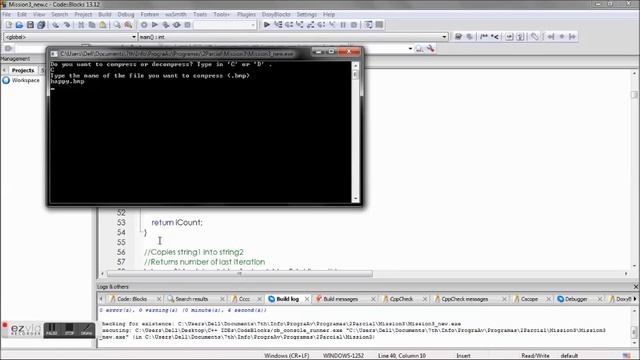Open the search box dropdown arrow
640x360 pixels.
[410, 49]
